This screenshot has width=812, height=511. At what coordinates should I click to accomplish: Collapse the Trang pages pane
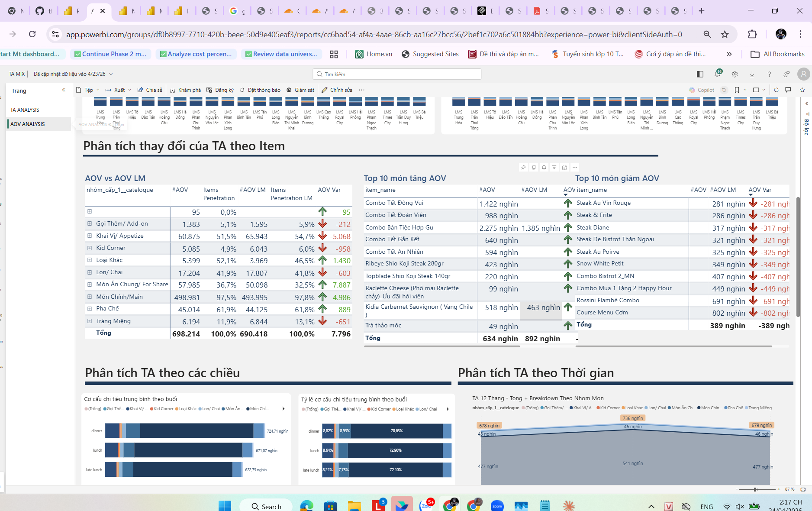(64, 90)
